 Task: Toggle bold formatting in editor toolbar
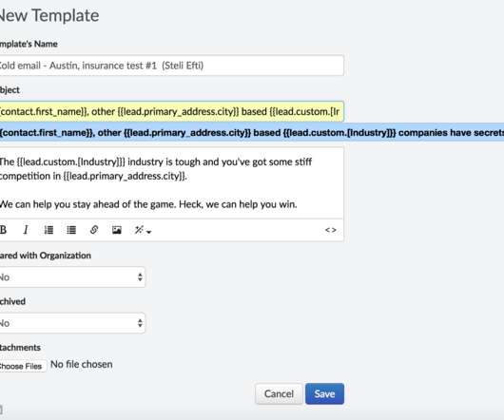click(x=3, y=230)
